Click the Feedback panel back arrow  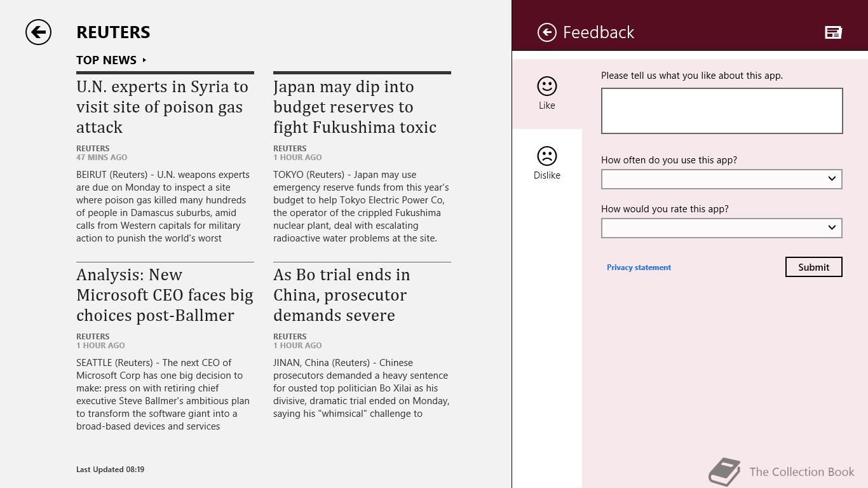pyautogui.click(x=546, y=32)
